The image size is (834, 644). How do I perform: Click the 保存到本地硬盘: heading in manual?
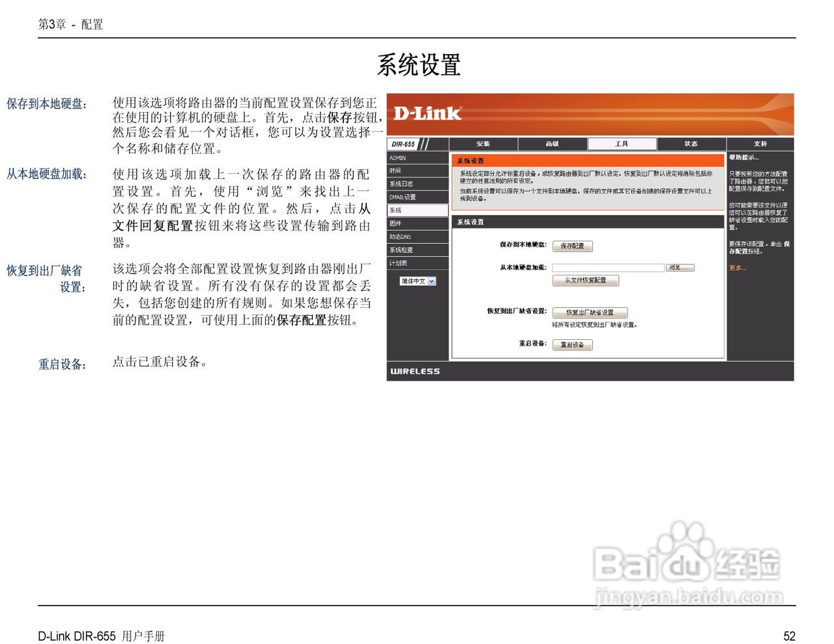tap(47, 104)
